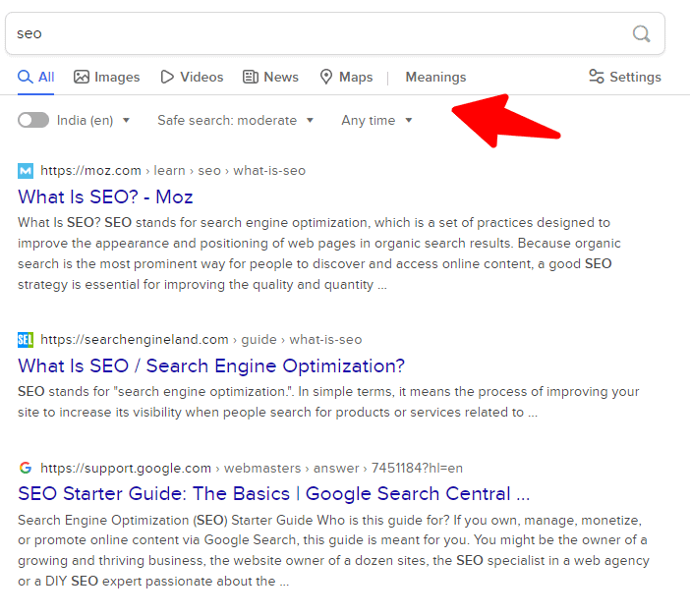The width and height of the screenshot is (690, 616).
Task: Open the Safe search: moderate dropdown
Action: coord(236,120)
